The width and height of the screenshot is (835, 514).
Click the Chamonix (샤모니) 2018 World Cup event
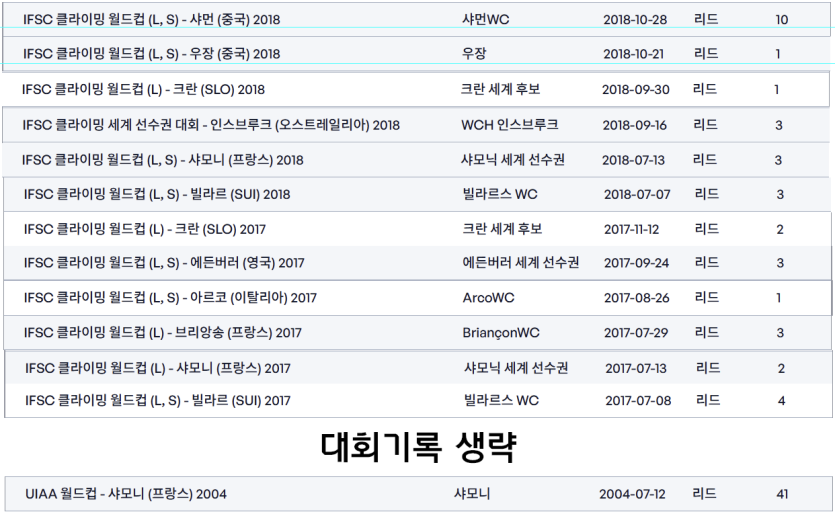coord(163,160)
